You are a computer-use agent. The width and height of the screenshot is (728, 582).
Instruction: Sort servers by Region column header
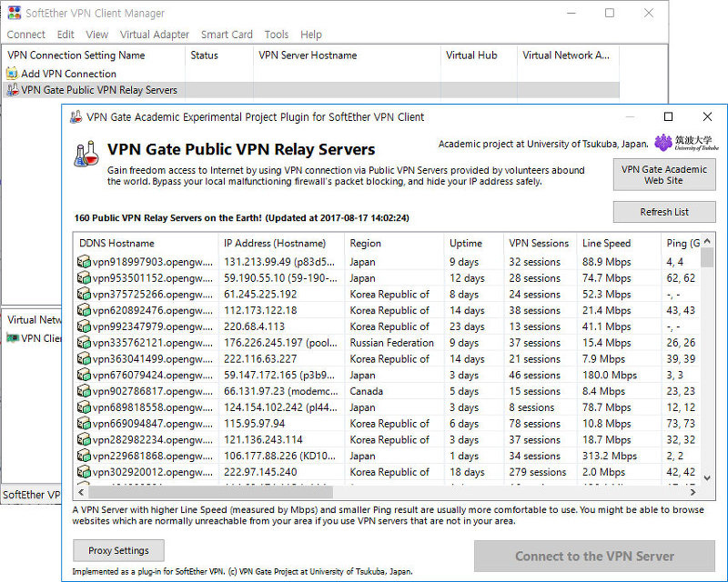pos(394,243)
